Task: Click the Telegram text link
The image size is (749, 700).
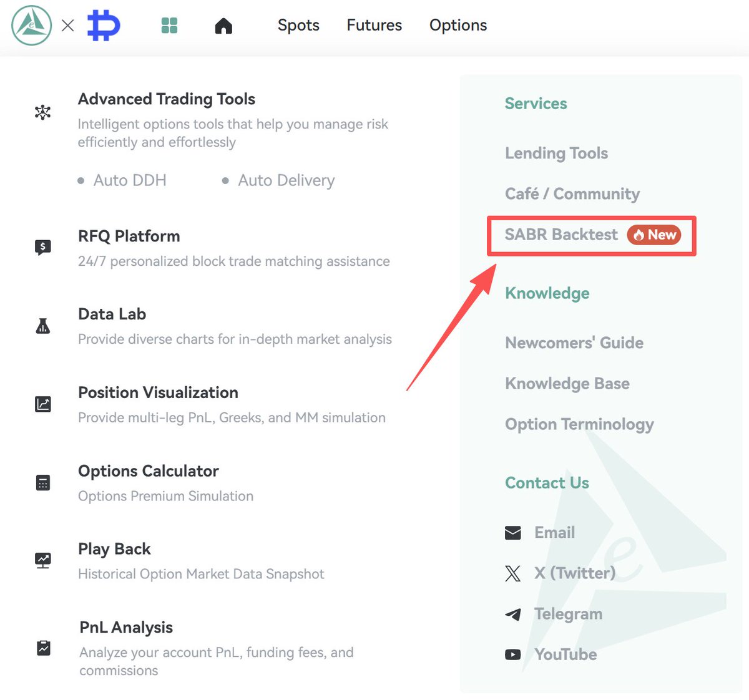Action: pyautogui.click(x=569, y=615)
